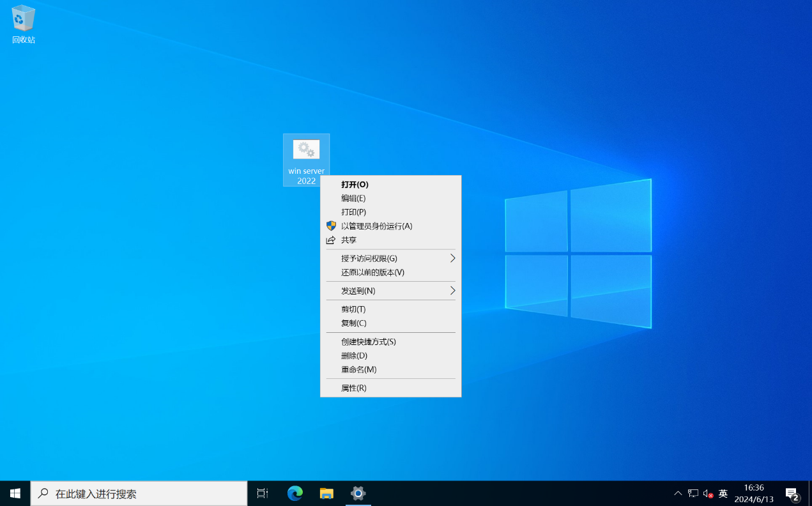The image size is (812, 506).
Task: Choose 编辑(E) in the context menu
Action: (x=390, y=199)
